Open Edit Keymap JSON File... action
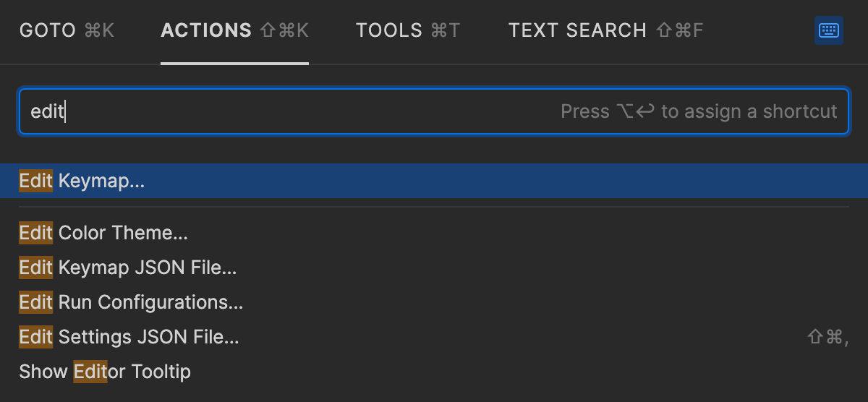This screenshot has height=402, width=868. 128,268
